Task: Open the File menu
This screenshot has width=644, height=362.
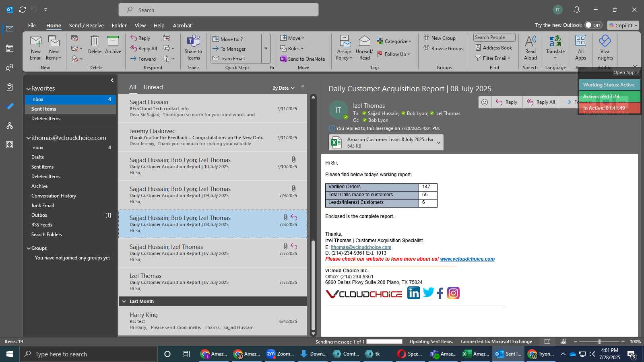Action: tap(32, 25)
